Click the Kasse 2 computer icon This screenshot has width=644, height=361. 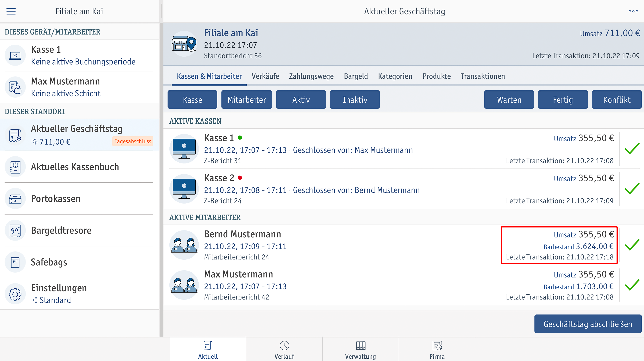point(184,189)
